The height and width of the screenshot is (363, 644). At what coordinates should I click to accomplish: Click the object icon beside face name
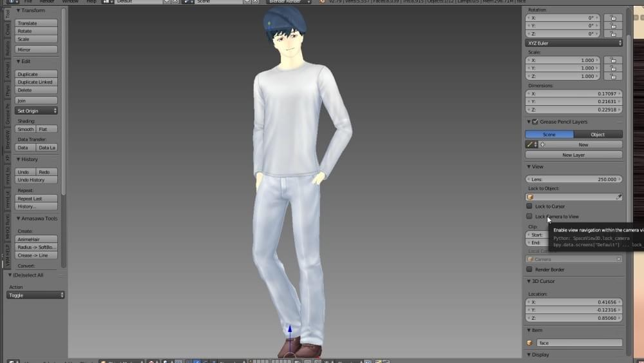click(529, 342)
